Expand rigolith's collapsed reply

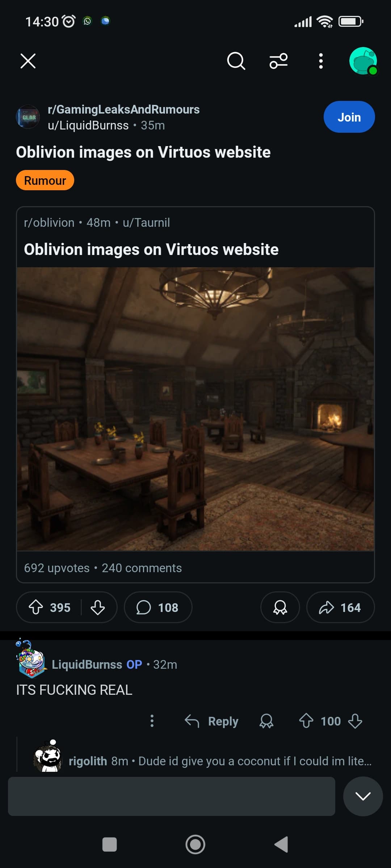tap(203, 761)
